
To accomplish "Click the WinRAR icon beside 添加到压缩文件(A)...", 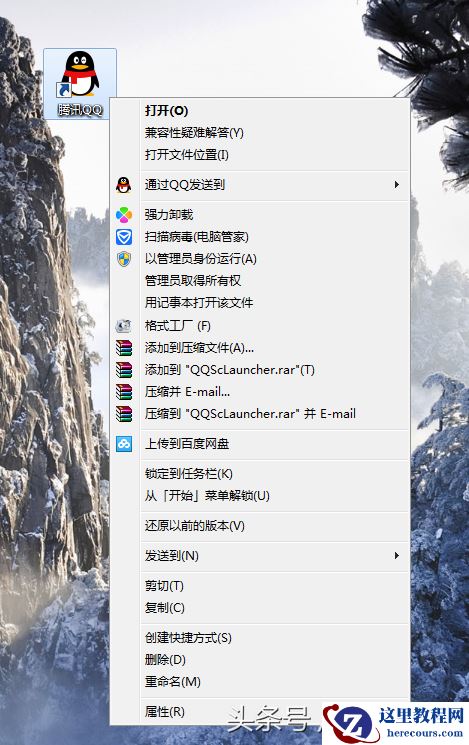I will point(124,348).
